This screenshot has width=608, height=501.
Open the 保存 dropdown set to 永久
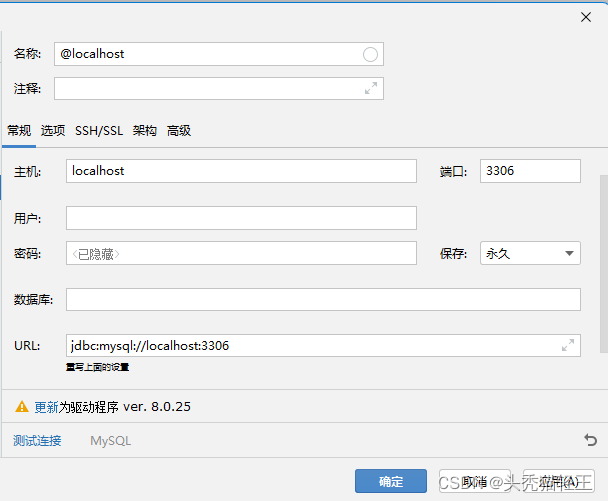(530, 253)
